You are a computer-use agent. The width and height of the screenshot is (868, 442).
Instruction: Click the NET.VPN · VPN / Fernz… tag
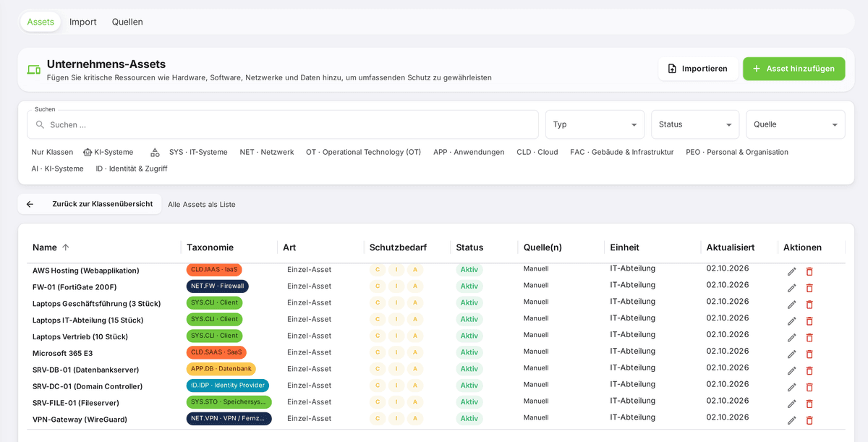click(x=229, y=419)
